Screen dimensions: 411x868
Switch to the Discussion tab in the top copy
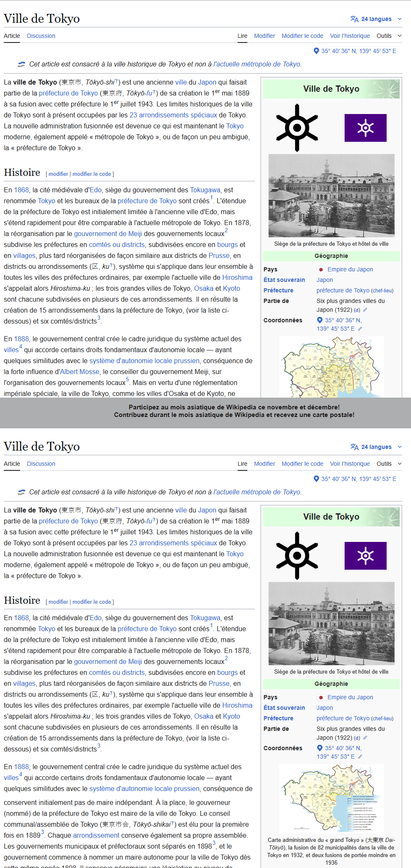[x=41, y=36]
